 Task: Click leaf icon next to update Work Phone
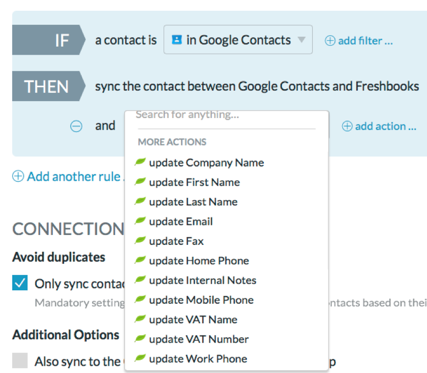click(140, 358)
